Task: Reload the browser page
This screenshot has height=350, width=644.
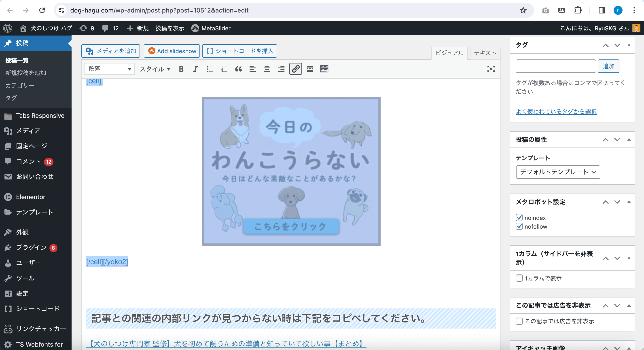Action: coord(42,10)
